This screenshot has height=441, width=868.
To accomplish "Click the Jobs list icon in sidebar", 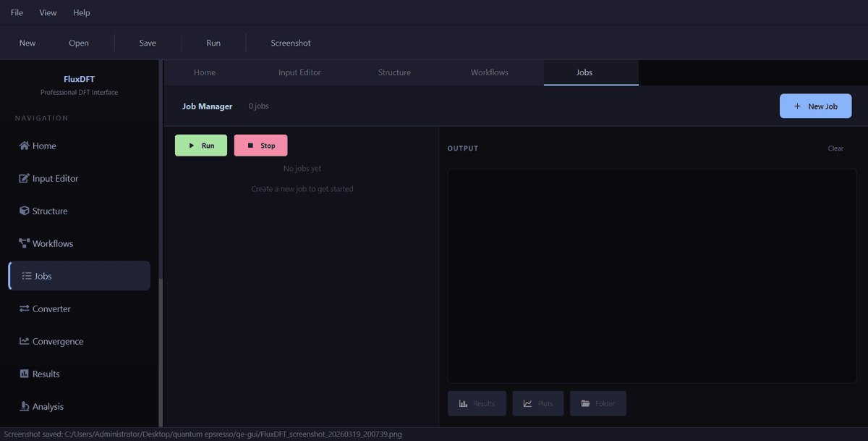I will pos(27,276).
